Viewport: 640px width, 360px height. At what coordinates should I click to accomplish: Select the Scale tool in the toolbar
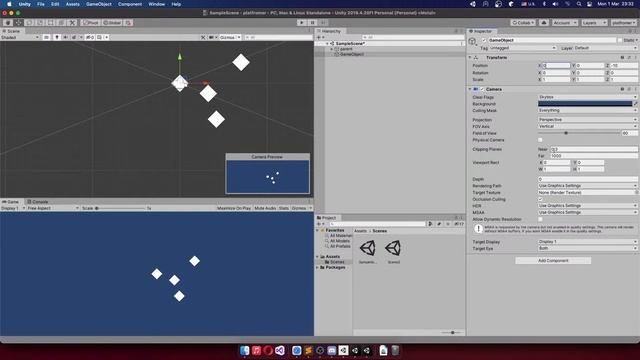click(x=40, y=22)
